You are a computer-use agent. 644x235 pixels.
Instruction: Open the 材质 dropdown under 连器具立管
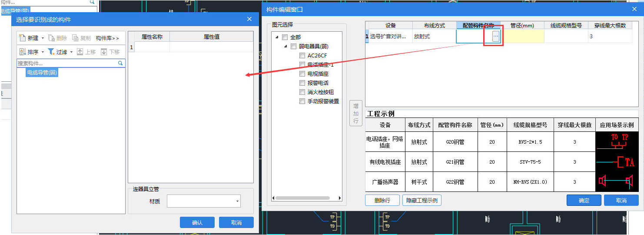click(x=237, y=201)
